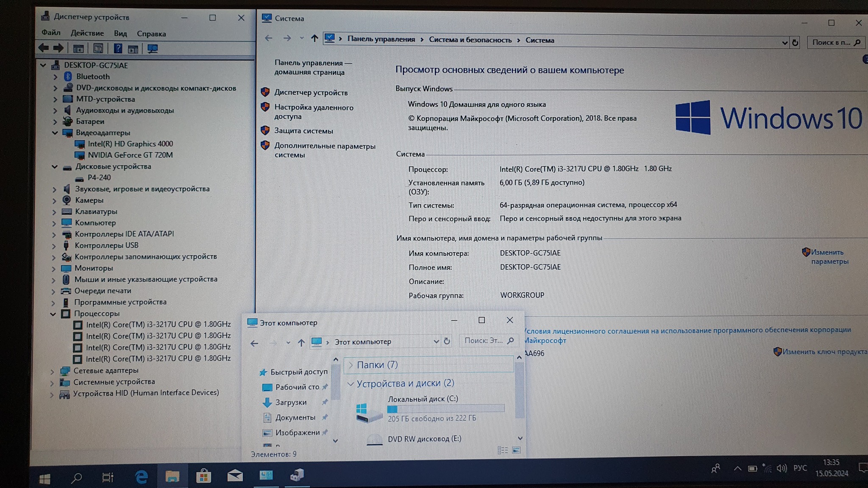Switch to large icons view in Explorer
Image resolution: width=868 pixels, height=488 pixels.
pyautogui.click(x=516, y=450)
